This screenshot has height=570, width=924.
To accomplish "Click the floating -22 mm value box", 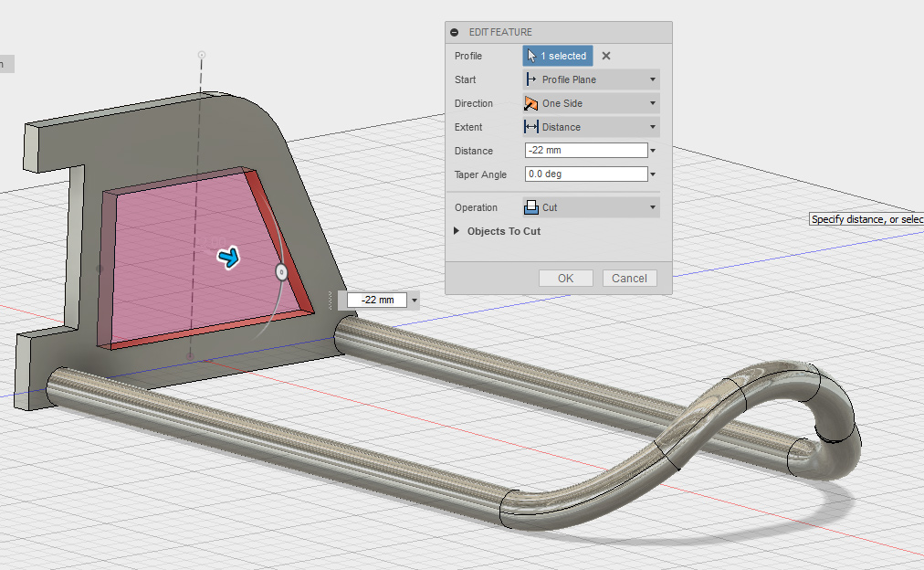I will 377,300.
